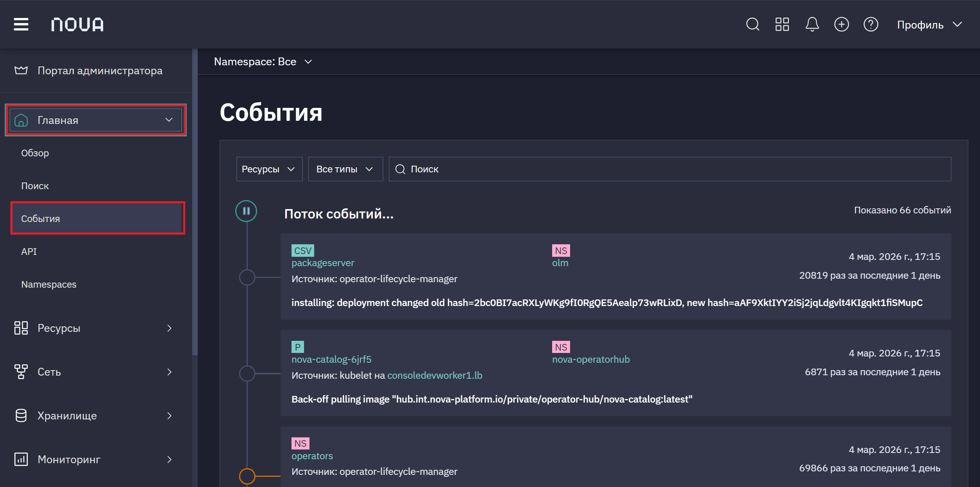Open the Поиск sidebar item

tap(35, 186)
